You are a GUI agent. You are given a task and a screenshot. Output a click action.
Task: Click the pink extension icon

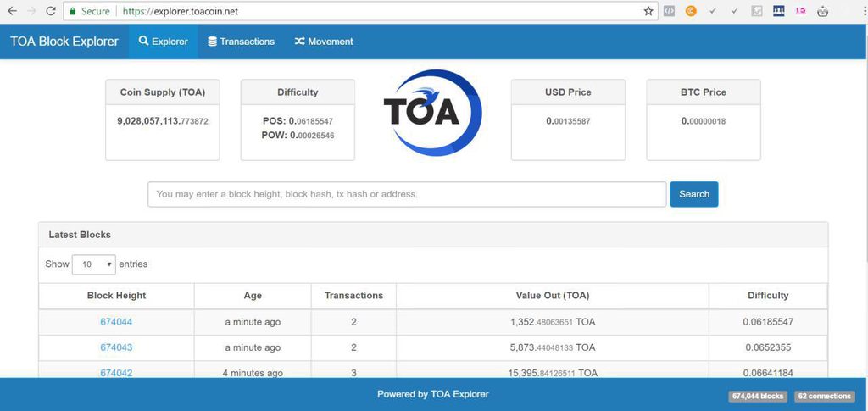point(800,10)
